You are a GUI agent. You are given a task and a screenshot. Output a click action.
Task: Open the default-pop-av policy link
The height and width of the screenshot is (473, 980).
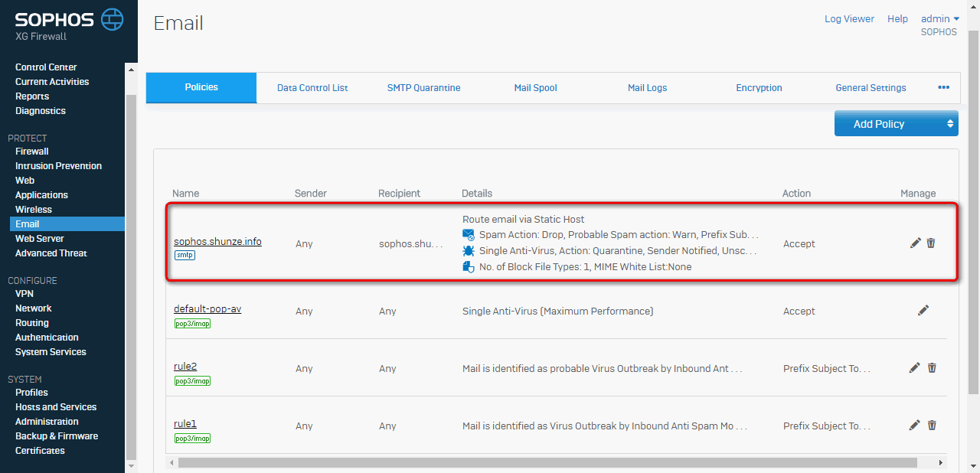click(207, 308)
